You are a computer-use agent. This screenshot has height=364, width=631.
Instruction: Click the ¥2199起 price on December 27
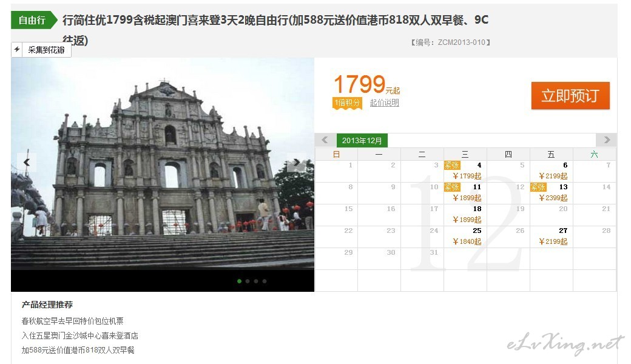(553, 241)
